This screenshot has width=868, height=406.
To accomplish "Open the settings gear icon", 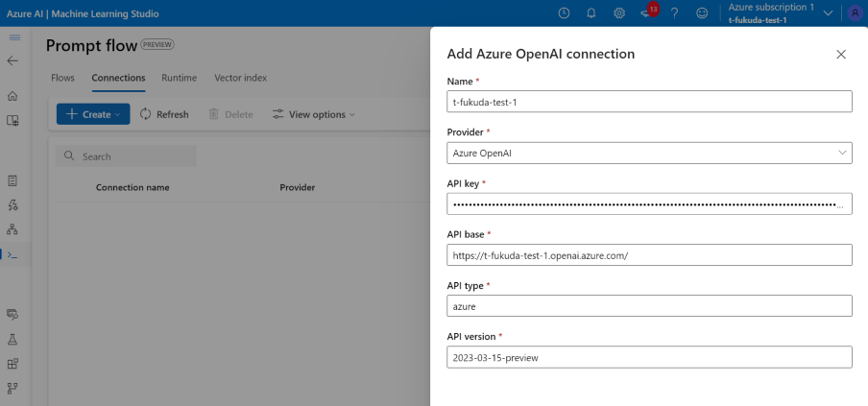I will (619, 13).
